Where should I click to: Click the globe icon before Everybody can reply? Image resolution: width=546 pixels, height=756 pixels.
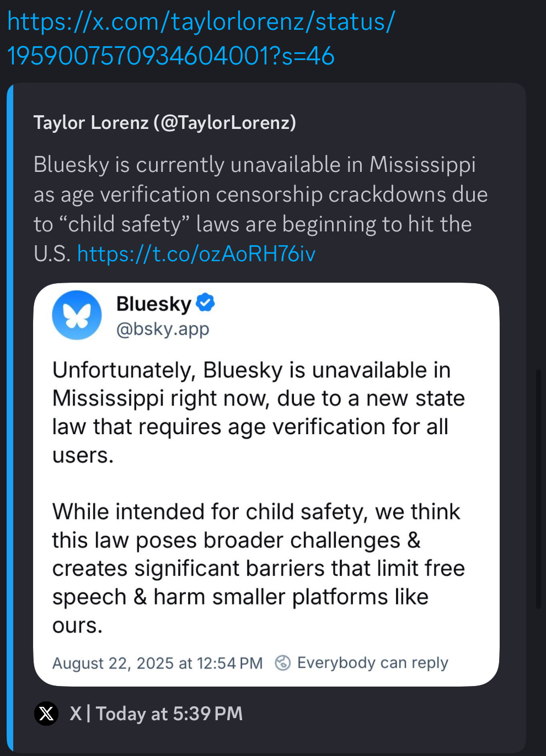point(282,662)
